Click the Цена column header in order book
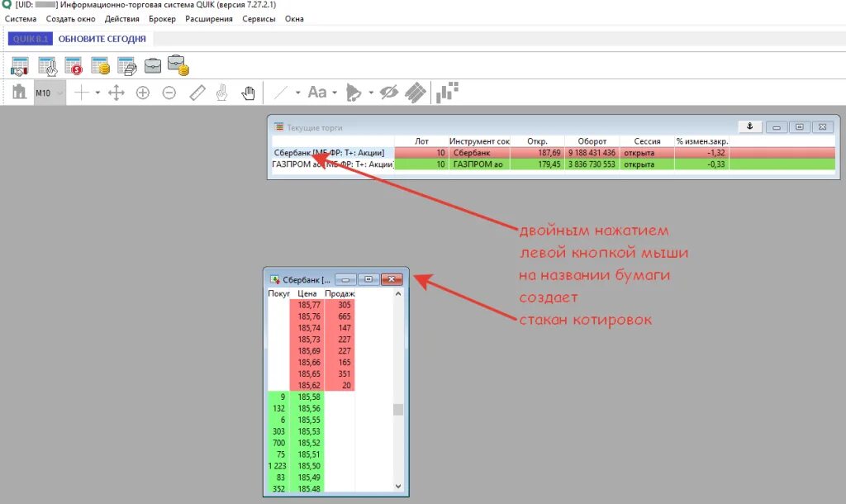 tap(307, 293)
